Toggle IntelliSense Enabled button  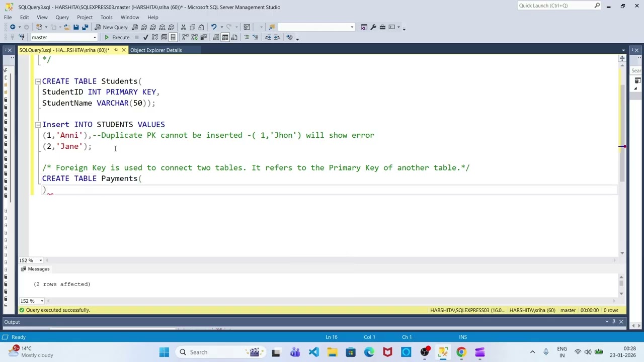pyautogui.click(x=173, y=37)
